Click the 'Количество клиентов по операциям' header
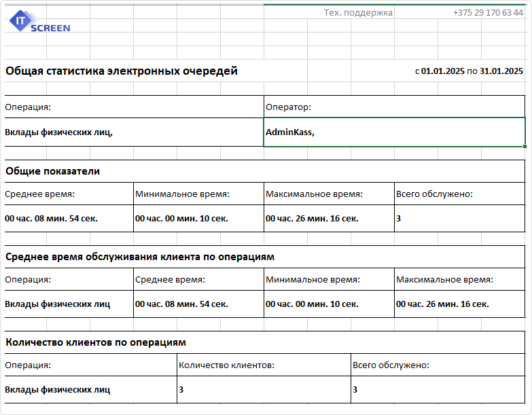 click(95, 342)
